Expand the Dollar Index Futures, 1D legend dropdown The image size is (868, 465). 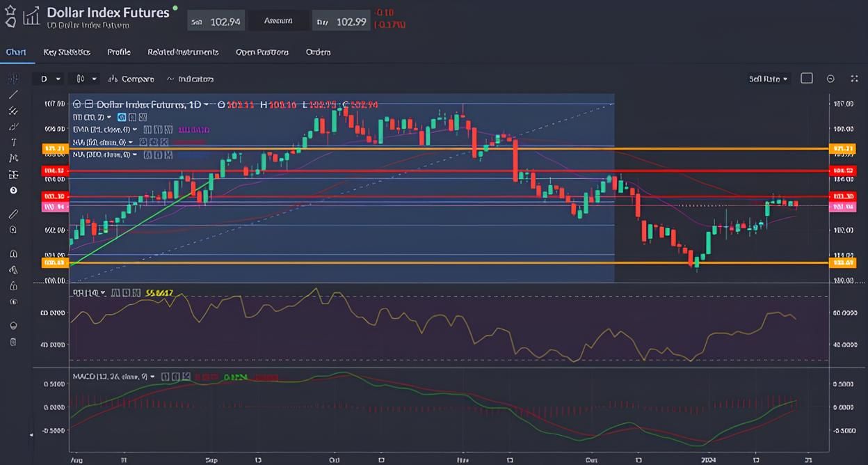206,104
